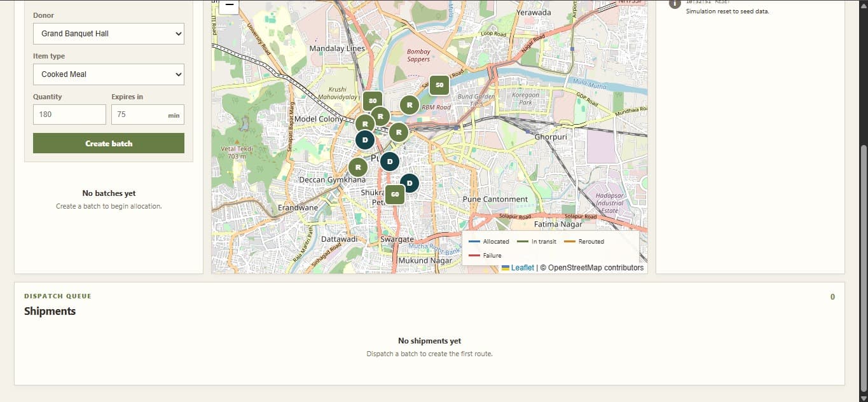Screen dimensions: 868x402
Task: Click the map zoom out minus button
Action: 230,6
